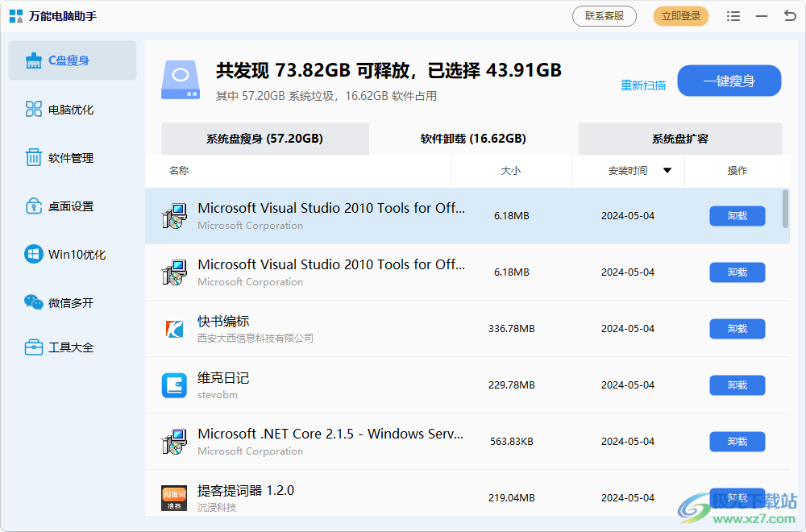
Task: Open 电脑优化 in the sidebar
Action: tap(72, 110)
